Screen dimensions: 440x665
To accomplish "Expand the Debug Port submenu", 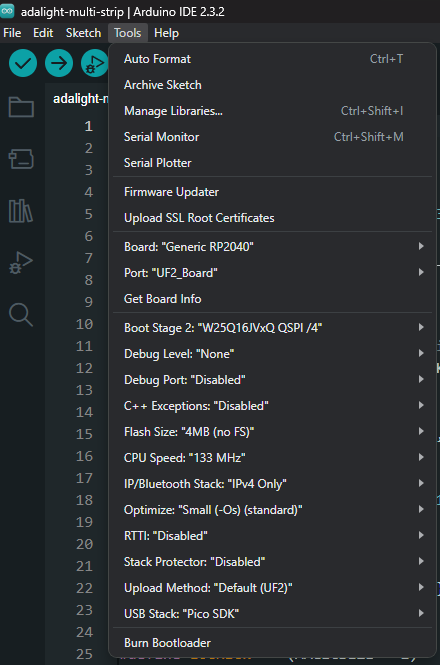I will 272,380.
